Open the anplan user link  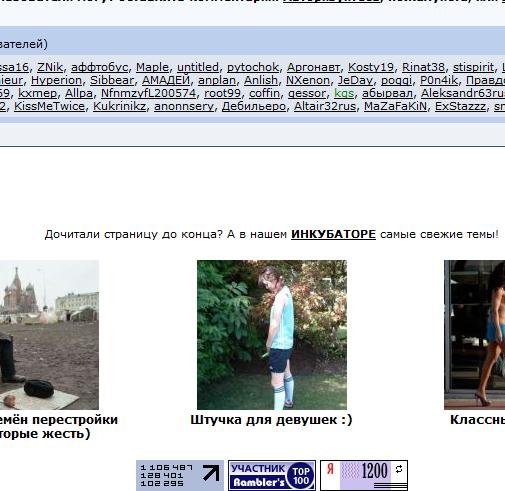point(217,80)
